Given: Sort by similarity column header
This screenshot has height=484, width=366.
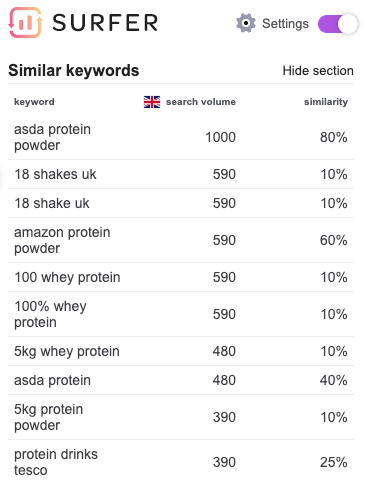Looking at the screenshot, I should [326, 102].
